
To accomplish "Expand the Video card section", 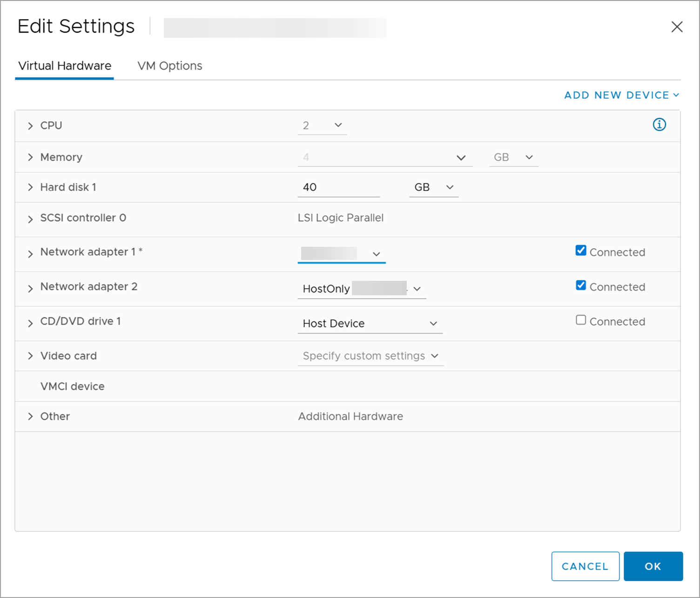I will 30,356.
